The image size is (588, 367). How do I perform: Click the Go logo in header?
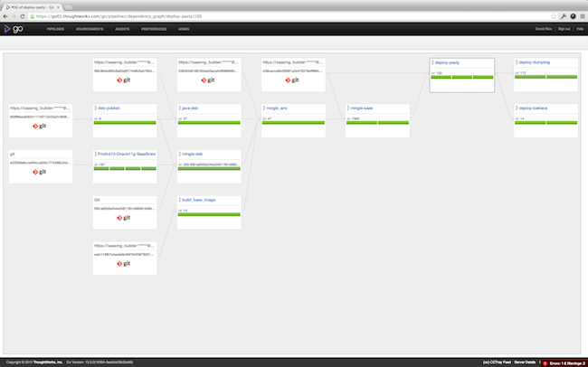14,29
